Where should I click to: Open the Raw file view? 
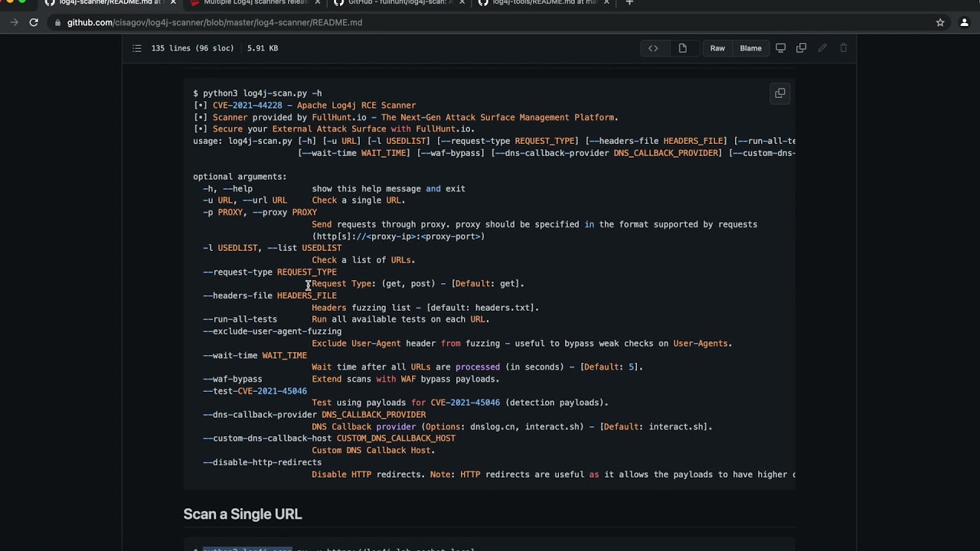click(717, 48)
